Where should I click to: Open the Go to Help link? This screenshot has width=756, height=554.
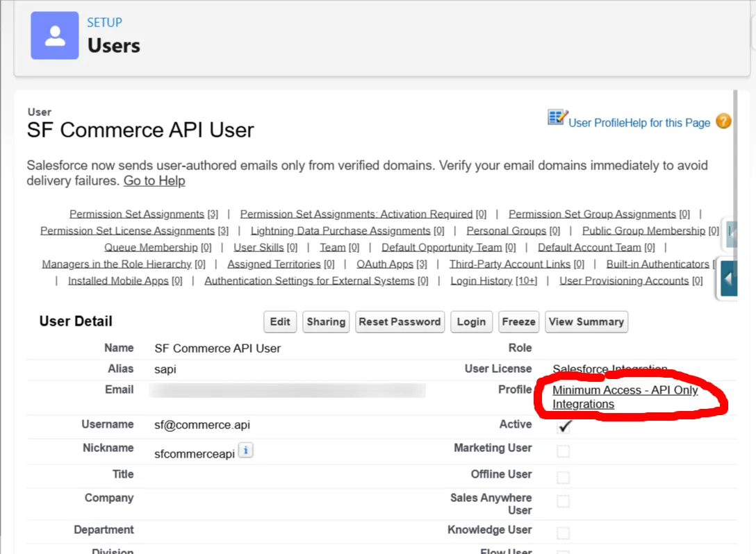pyautogui.click(x=154, y=181)
